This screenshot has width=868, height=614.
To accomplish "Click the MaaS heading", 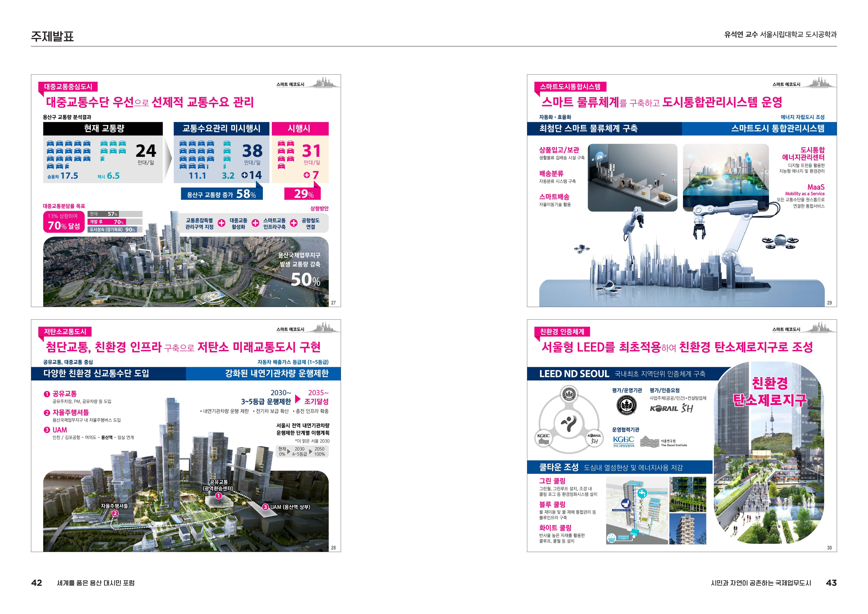I will [x=816, y=187].
